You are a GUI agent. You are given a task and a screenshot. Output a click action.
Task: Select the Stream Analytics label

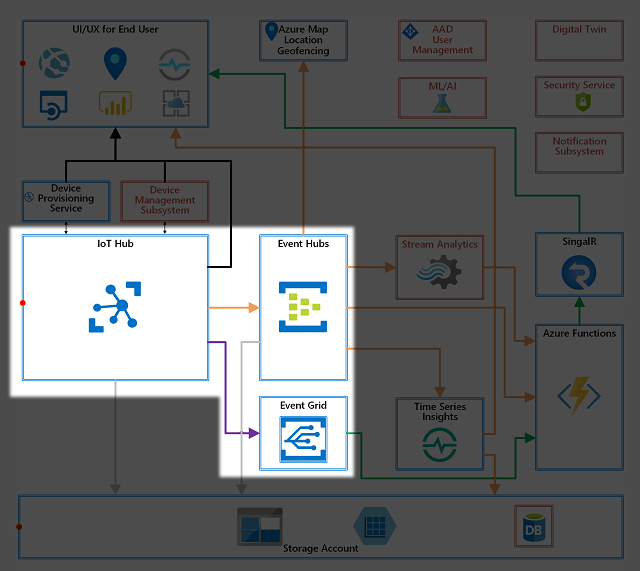[x=440, y=244]
